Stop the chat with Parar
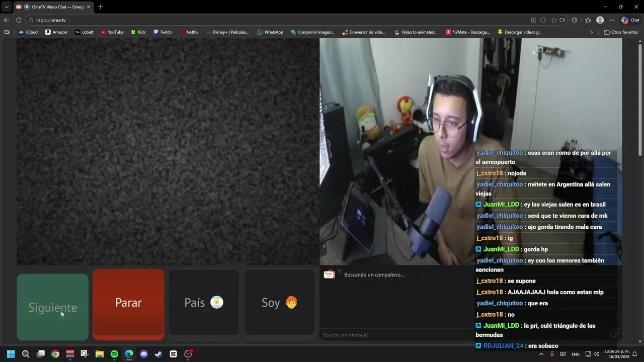 click(x=128, y=303)
